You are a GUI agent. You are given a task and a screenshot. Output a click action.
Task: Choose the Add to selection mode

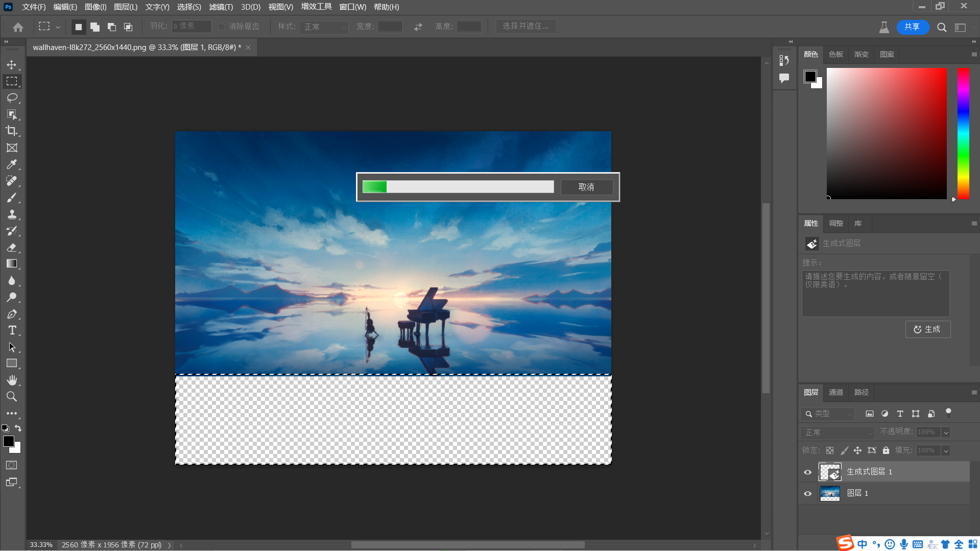95,27
